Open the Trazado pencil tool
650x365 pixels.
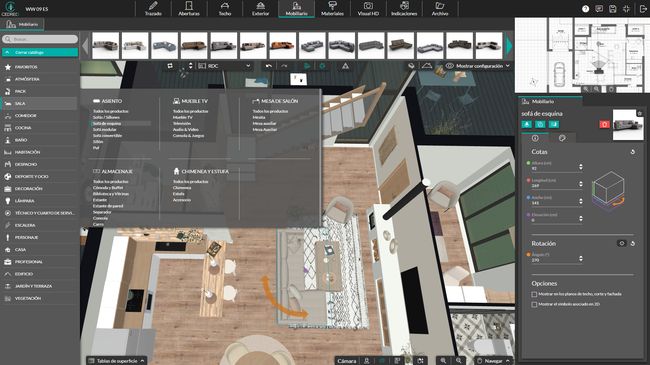(x=153, y=8)
